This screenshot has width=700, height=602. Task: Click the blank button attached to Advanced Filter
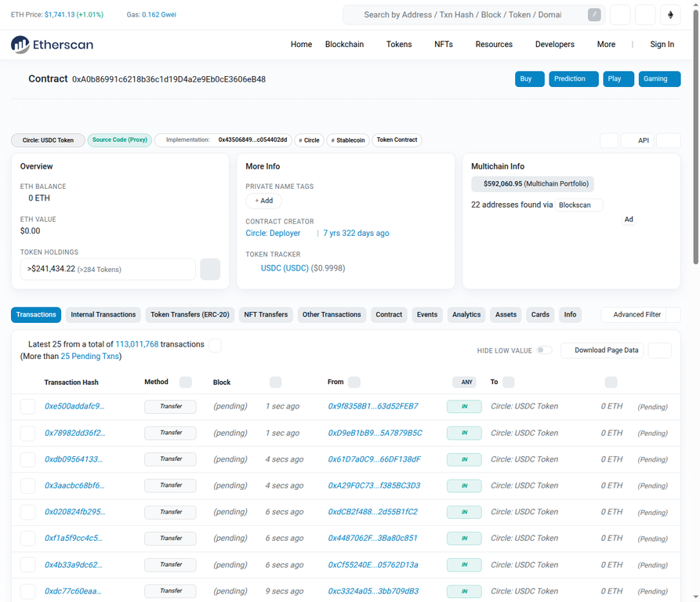pyautogui.click(x=673, y=314)
